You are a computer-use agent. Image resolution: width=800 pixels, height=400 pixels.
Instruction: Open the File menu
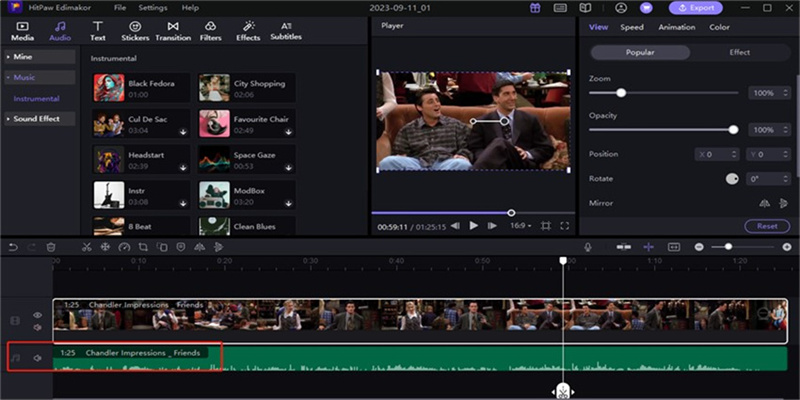pos(120,8)
